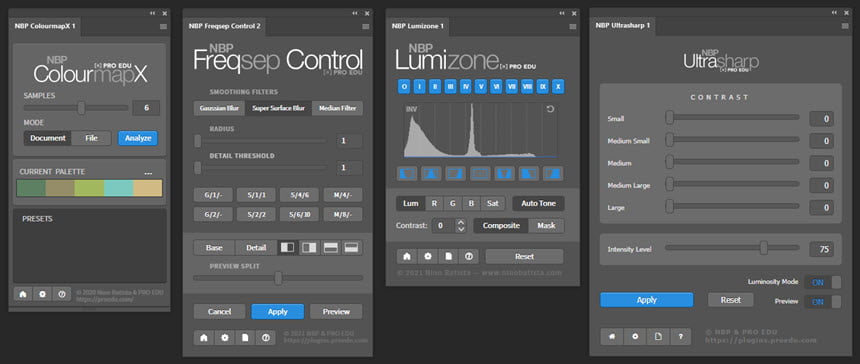Collapse Ultrasharp panel with double arrows

tap(835, 13)
